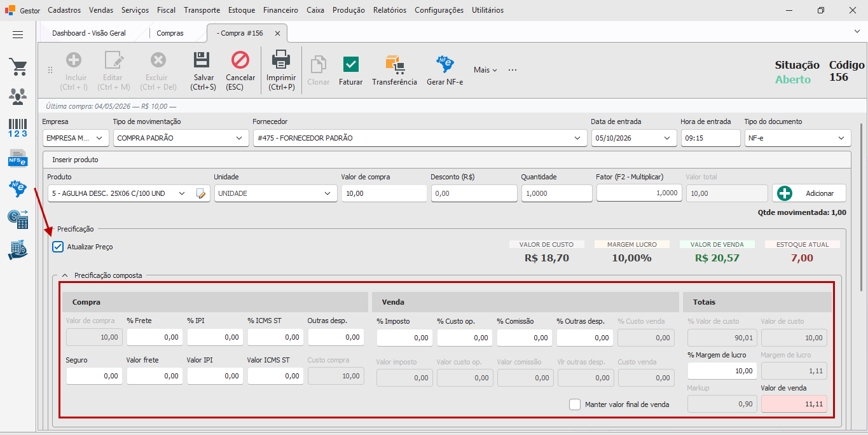
Task: Uncheck the Atualizar Preço checkbox
Action: pyautogui.click(x=58, y=247)
